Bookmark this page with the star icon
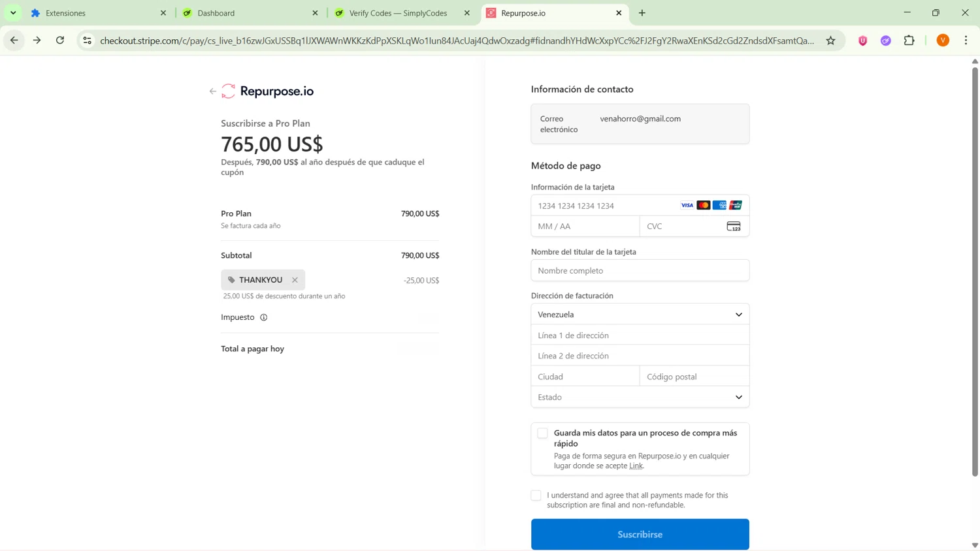This screenshot has height=551, width=980. pos(830,40)
